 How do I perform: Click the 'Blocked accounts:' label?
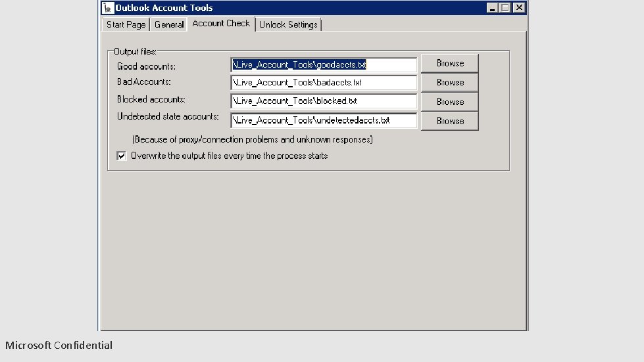pyautogui.click(x=151, y=100)
